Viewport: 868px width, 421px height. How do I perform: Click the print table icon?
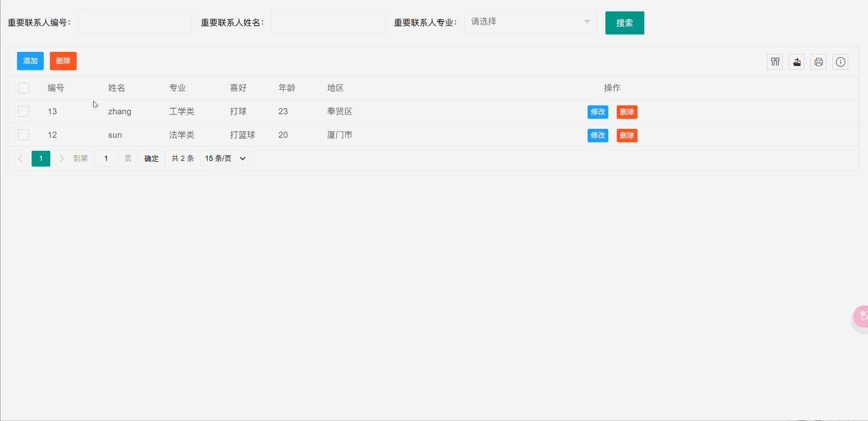click(x=818, y=62)
